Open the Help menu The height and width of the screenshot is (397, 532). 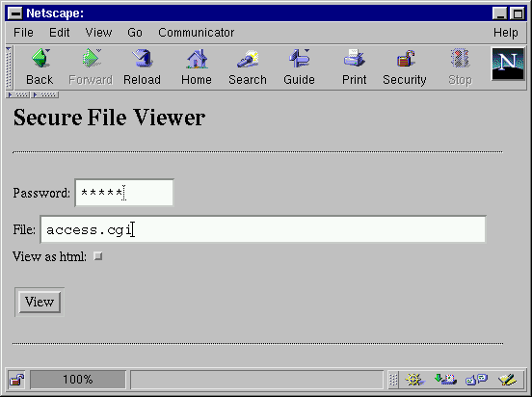click(x=506, y=33)
